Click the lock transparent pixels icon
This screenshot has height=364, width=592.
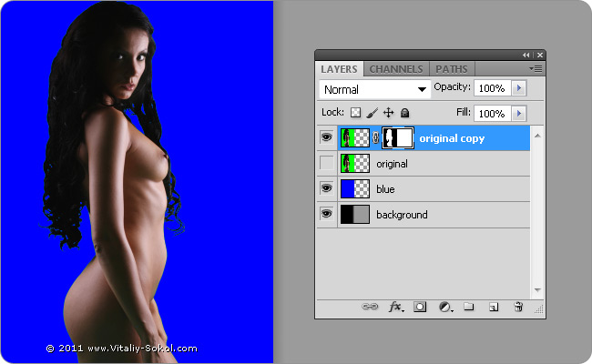click(355, 113)
